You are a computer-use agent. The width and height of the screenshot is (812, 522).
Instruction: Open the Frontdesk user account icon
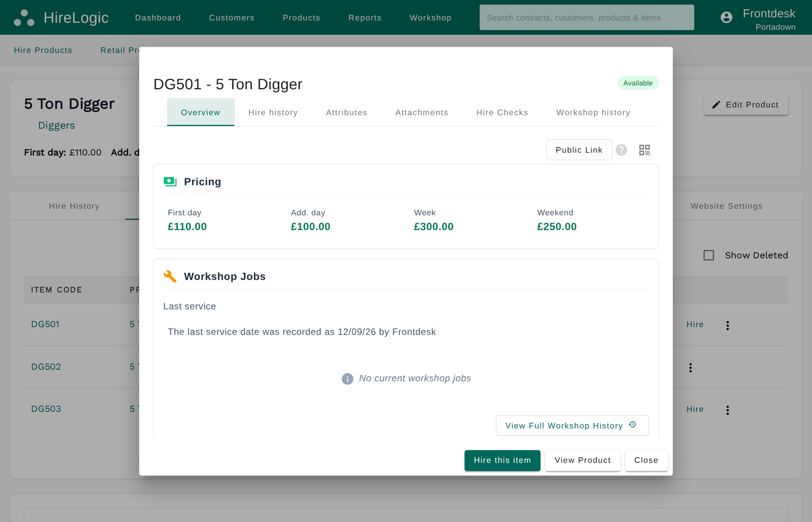726,17
